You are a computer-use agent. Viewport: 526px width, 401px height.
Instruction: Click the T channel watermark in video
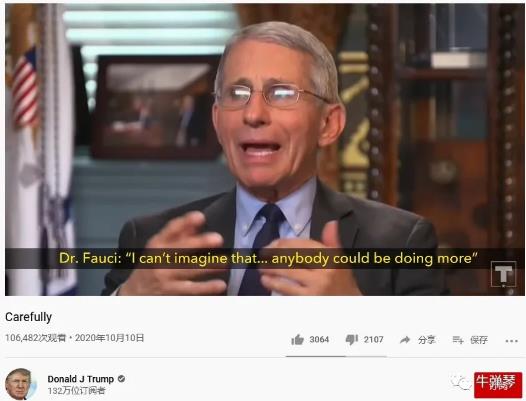coord(504,274)
